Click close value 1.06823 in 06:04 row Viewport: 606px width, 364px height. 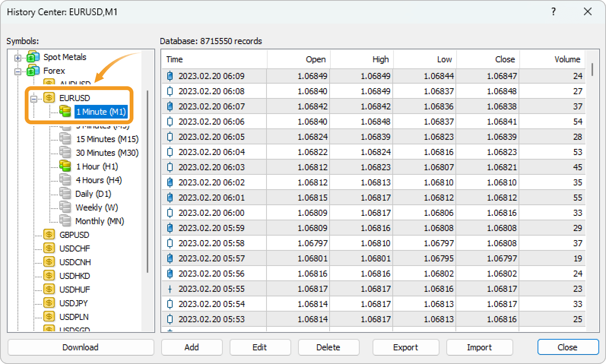502,152
